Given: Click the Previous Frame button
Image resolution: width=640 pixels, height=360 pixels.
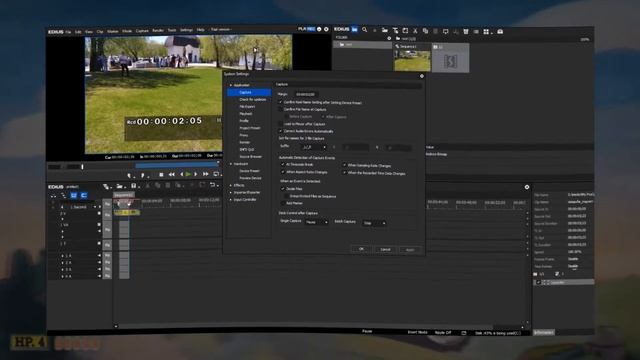Looking at the screenshot, I should (181, 174).
